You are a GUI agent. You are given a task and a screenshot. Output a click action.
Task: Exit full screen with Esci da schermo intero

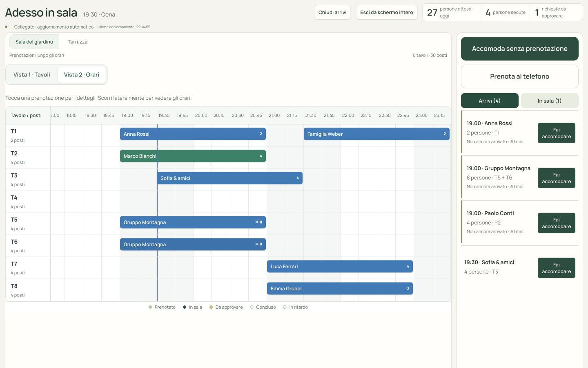[387, 12]
